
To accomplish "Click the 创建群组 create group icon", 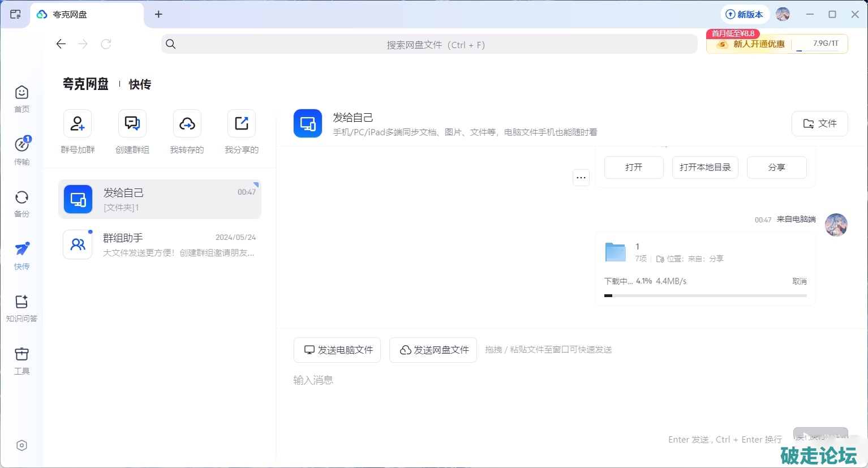I will click(132, 124).
